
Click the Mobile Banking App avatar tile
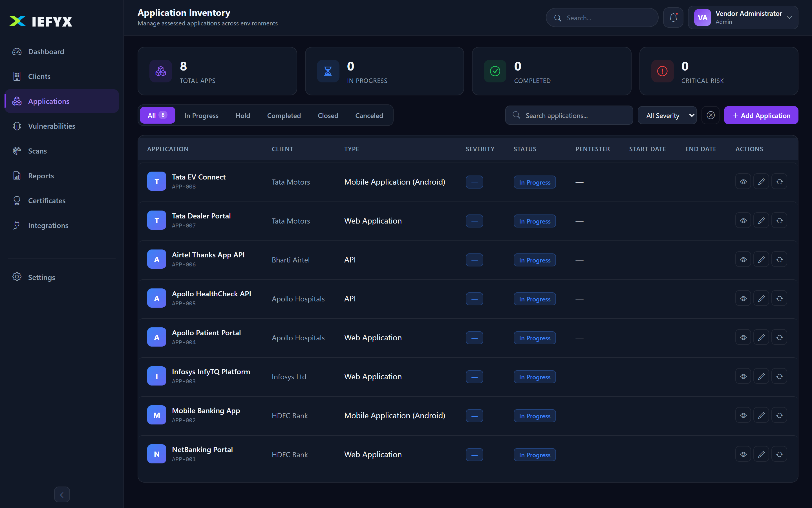157,415
